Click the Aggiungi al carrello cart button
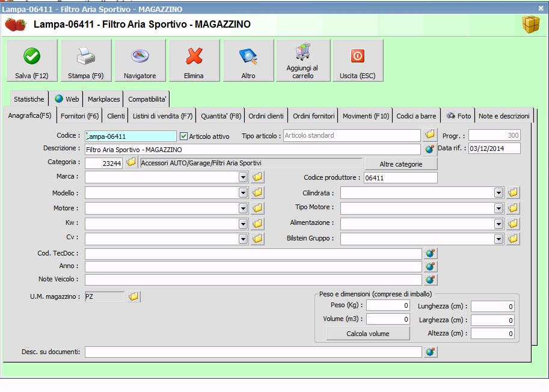 [302, 61]
